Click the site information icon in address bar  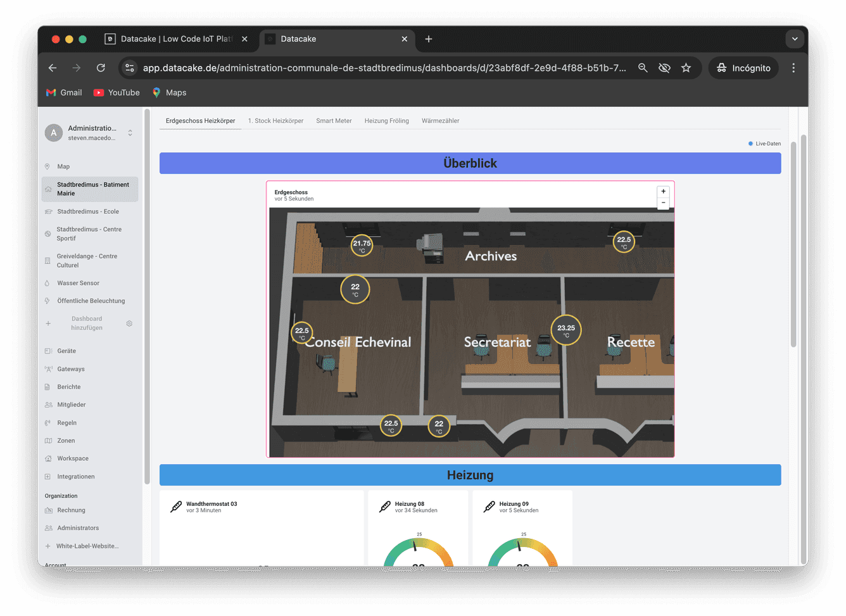[x=130, y=68]
